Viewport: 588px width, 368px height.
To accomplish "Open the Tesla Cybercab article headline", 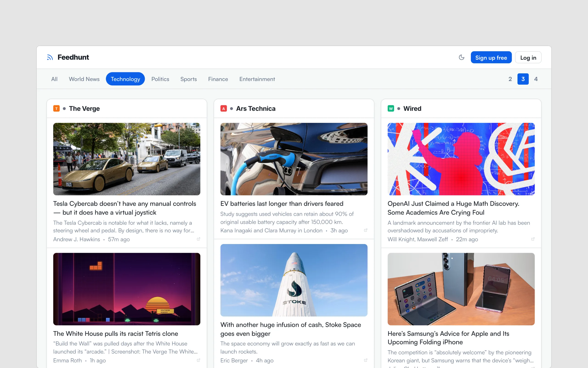I will coord(125,208).
